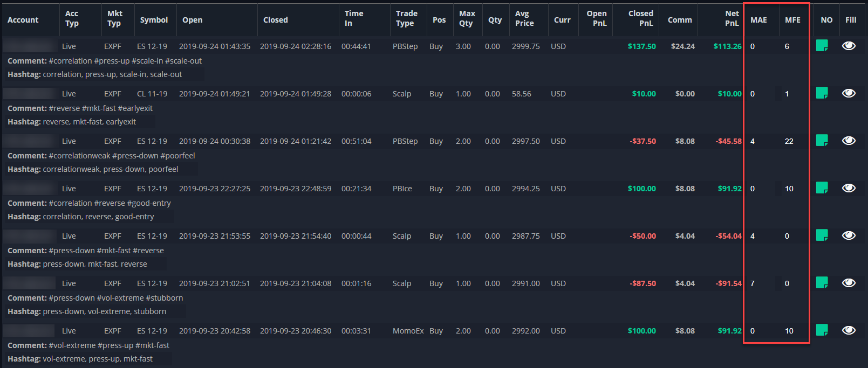Screen dimensions: 868x368
Task: Click the hashtag field reading 'reverse, mkt-fast, earlyexit'
Action: [x=90, y=122]
